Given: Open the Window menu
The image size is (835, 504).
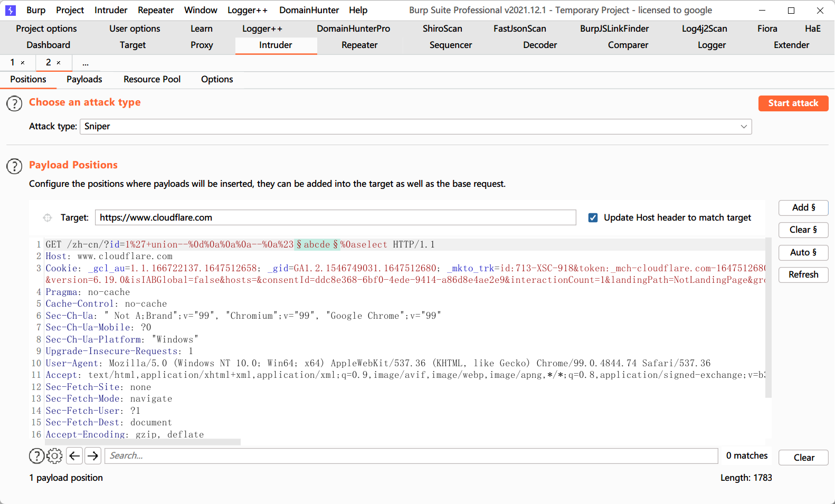Looking at the screenshot, I should [201, 10].
